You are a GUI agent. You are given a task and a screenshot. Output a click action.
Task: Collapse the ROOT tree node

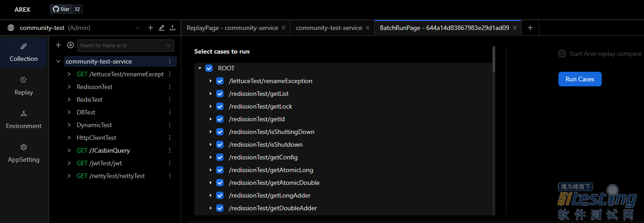point(199,69)
